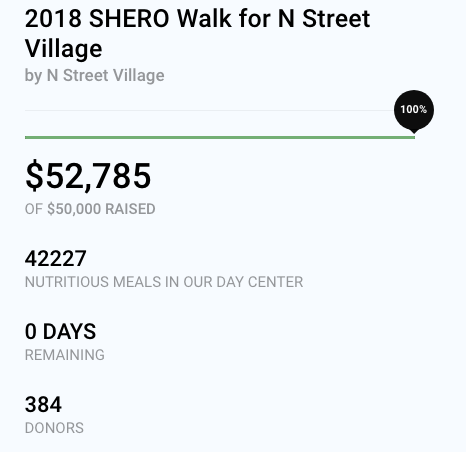Click the word 'SHERO' in the title
466x452 pixels.
click(x=129, y=19)
